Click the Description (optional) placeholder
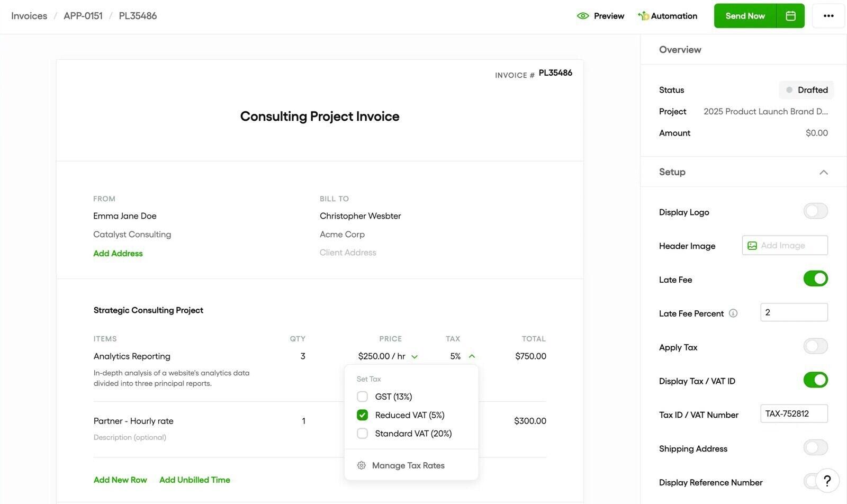 [130, 437]
